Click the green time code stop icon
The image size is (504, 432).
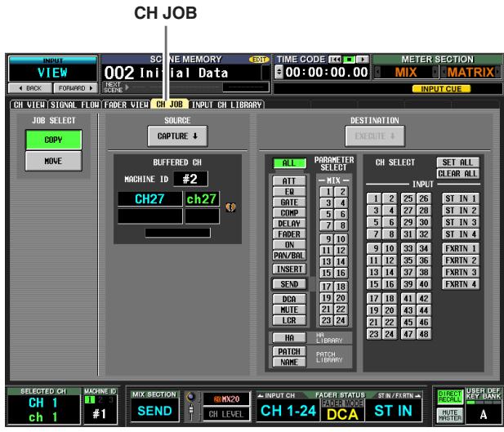349,59
